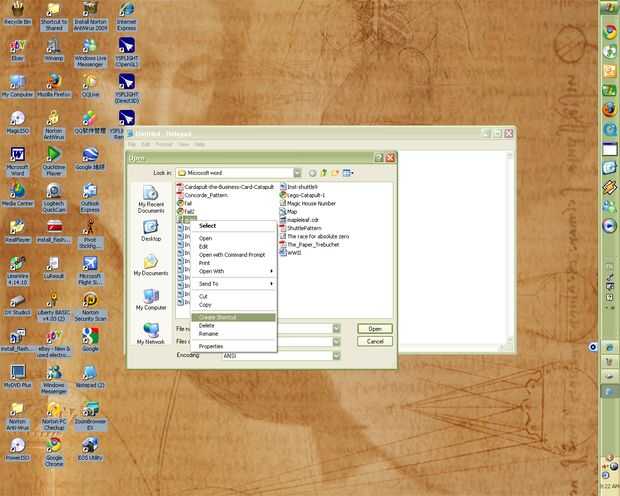Select the Logitech QuickCam desktop icon
Screen dimensions: 620x496
pos(54,198)
